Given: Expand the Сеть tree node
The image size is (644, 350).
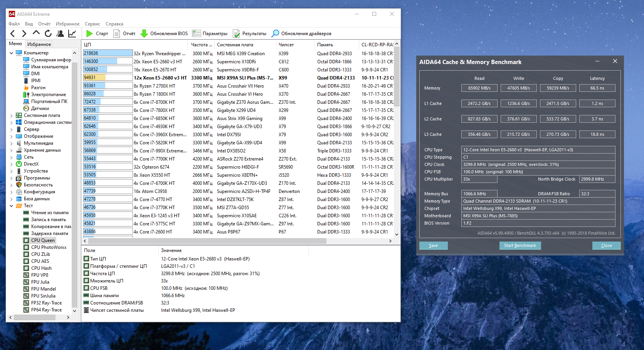Looking at the screenshot, I should pyautogui.click(x=12, y=157).
